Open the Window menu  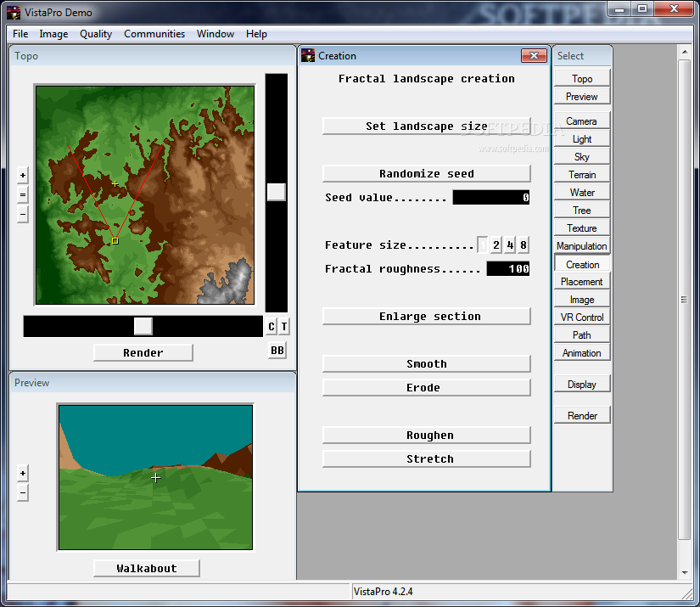pyautogui.click(x=216, y=34)
